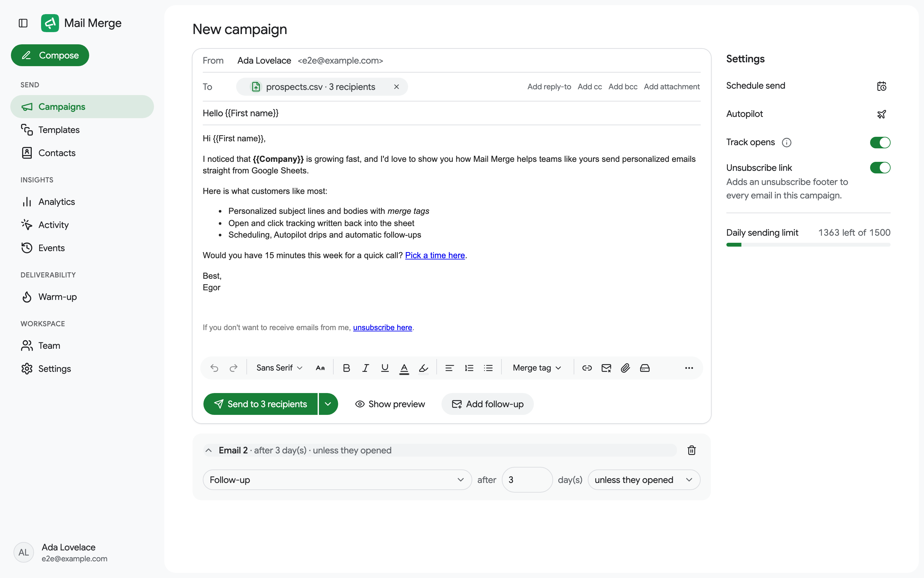This screenshot has width=924, height=578.
Task: Expand the send options arrow
Action: (x=328, y=404)
